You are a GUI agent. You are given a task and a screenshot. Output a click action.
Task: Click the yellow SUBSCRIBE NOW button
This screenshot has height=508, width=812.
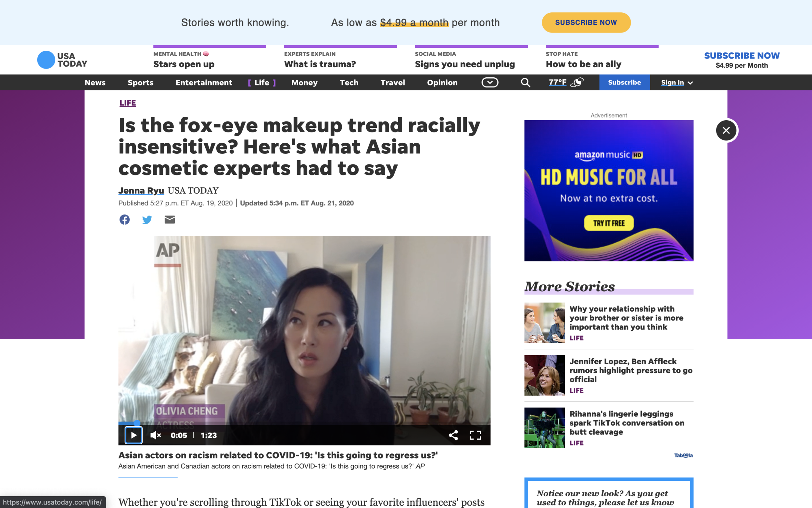(586, 22)
